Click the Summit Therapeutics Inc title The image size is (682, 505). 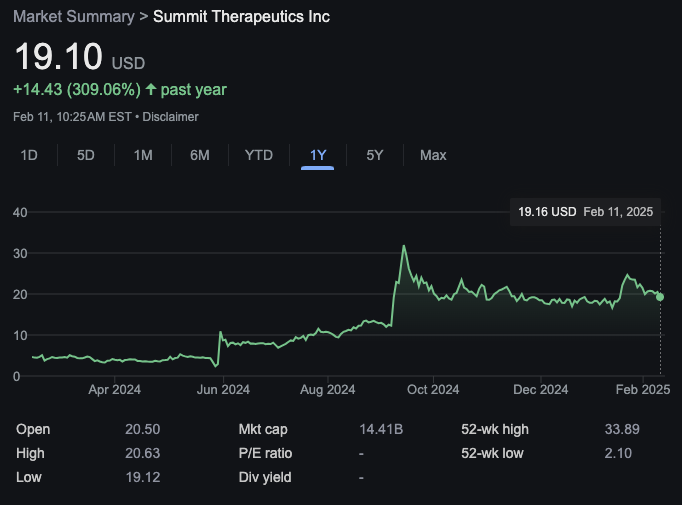tap(241, 17)
